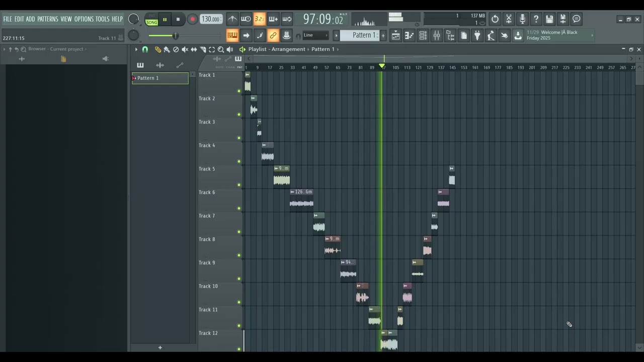Click the download arrow icon in toolbar
Viewport: 644px width, 362px height.
pyautogui.click(x=518, y=35)
